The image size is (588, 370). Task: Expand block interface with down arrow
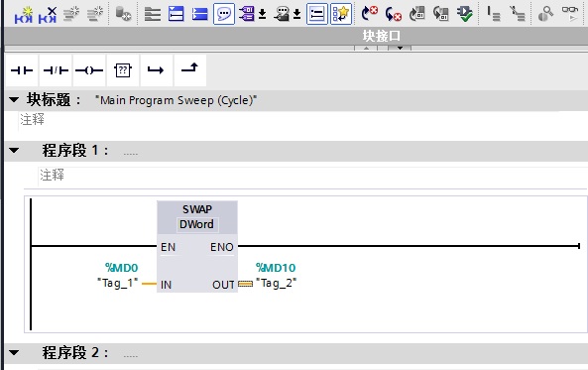[x=400, y=48]
